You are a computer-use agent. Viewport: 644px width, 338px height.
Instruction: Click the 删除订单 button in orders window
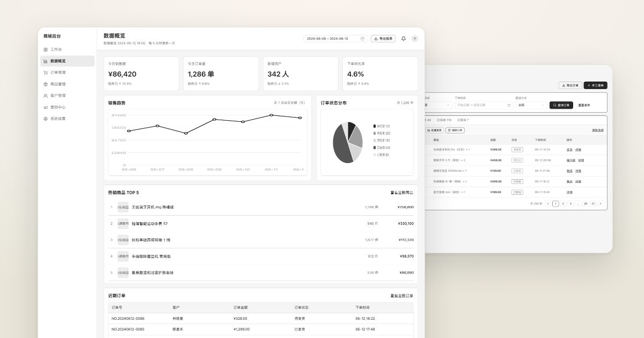pyautogui.click(x=455, y=130)
